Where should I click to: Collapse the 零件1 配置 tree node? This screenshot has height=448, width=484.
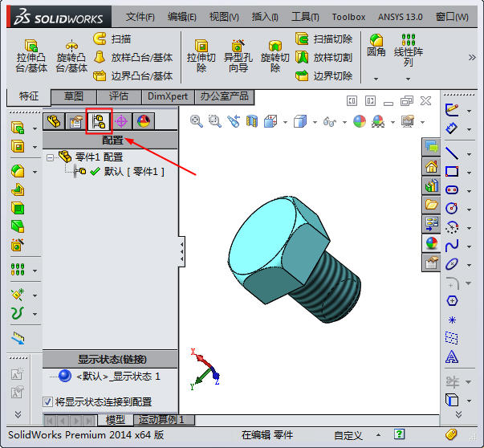point(50,157)
